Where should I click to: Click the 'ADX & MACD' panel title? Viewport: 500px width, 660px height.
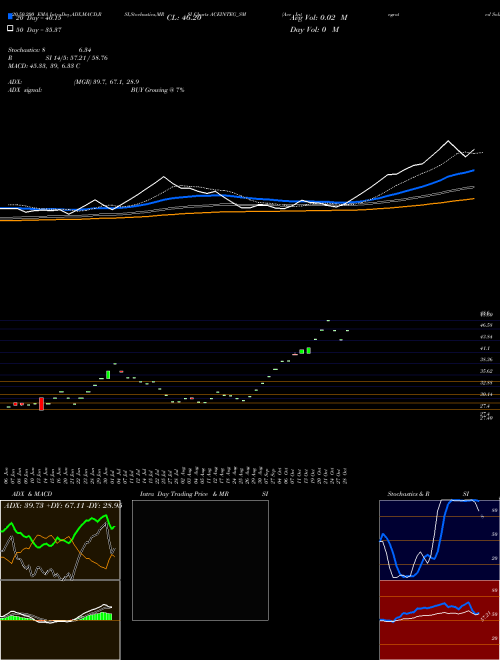click(32, 494)
